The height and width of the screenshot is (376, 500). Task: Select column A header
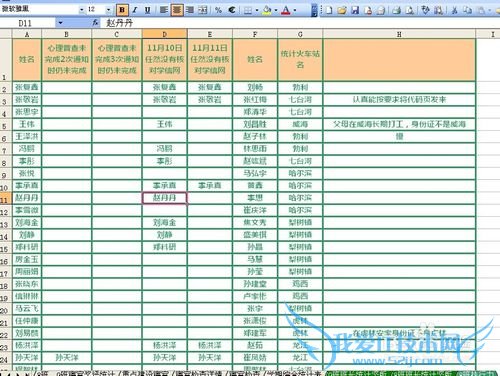point(27,34)
